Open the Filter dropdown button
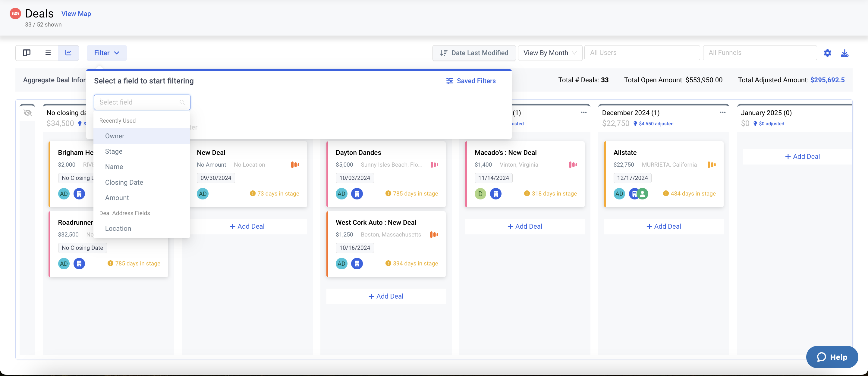This screenshot has width=868, height=376. click(106, 53)
